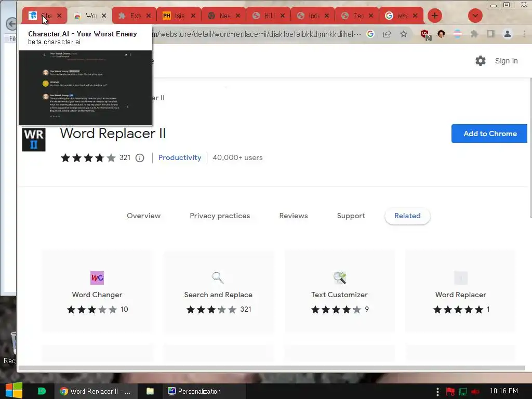The width and height of the screenshot is (532, 399).
Task: Click the taskbar clock 10:16 PM
Action: (504, 391)
